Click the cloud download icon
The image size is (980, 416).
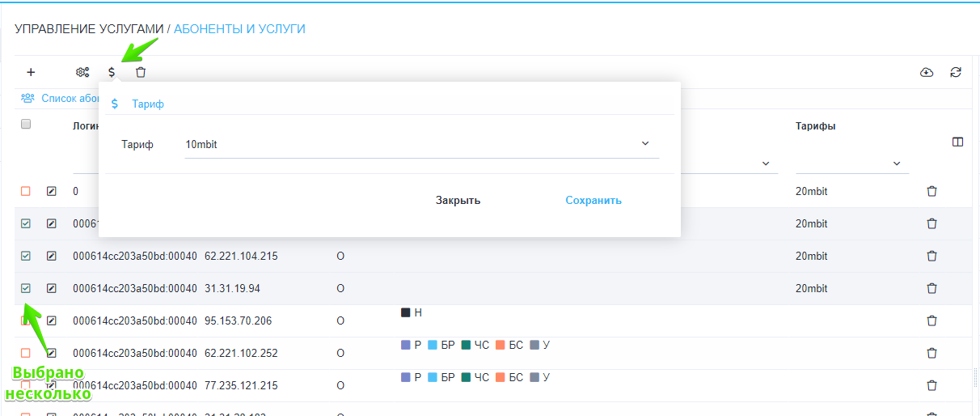927,72
